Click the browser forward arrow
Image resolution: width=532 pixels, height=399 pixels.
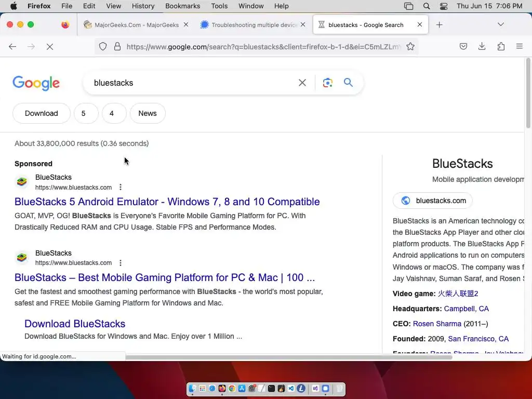[x=31, y=46]
